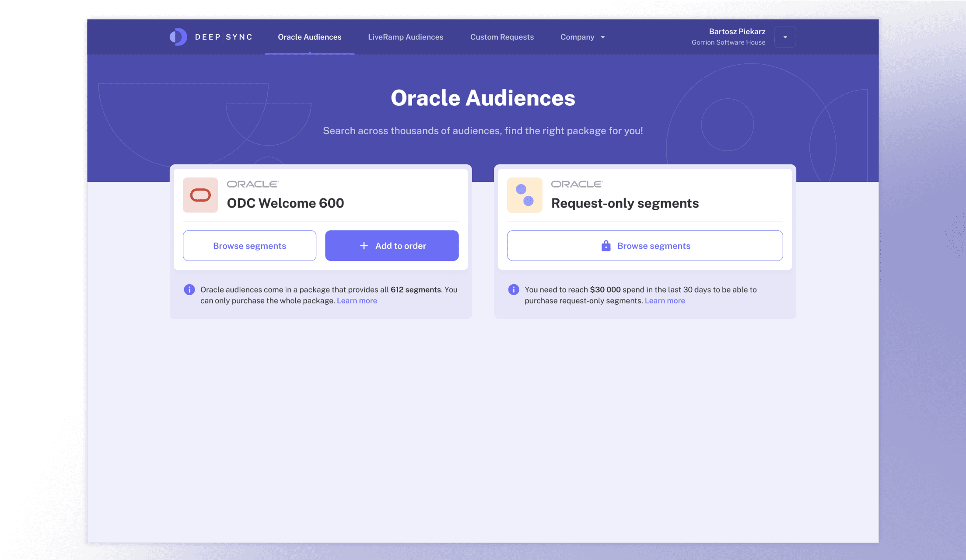Click the '$30 000' bold amount
The image size is (966, 560).
tap(605, 289)
